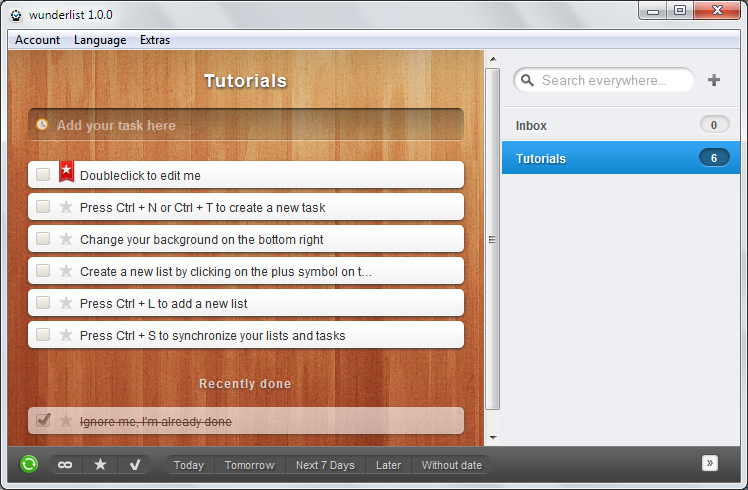The image size is (748, 490).
Task: Click the 'Tutorials' list heading
Action: click(246, 81)
